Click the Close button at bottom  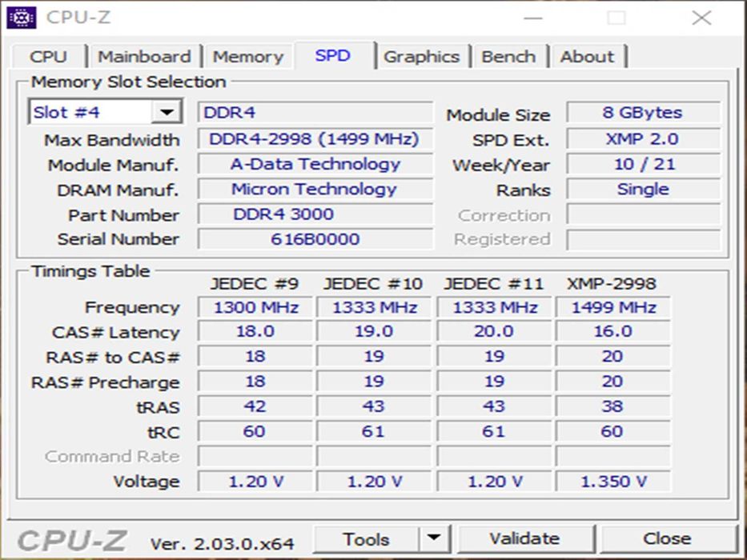click(x=668, y=538)
